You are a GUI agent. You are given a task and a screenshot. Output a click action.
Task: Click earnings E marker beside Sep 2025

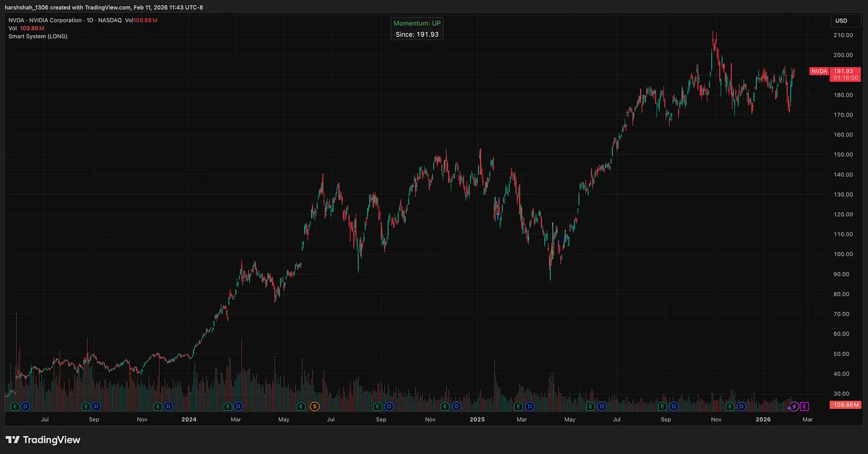click(662, 406)
